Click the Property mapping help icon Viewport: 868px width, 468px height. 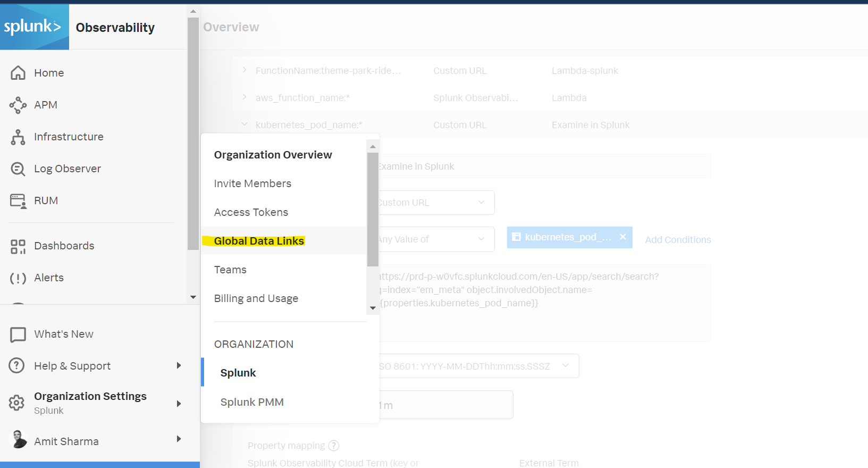tap(334, 446)
